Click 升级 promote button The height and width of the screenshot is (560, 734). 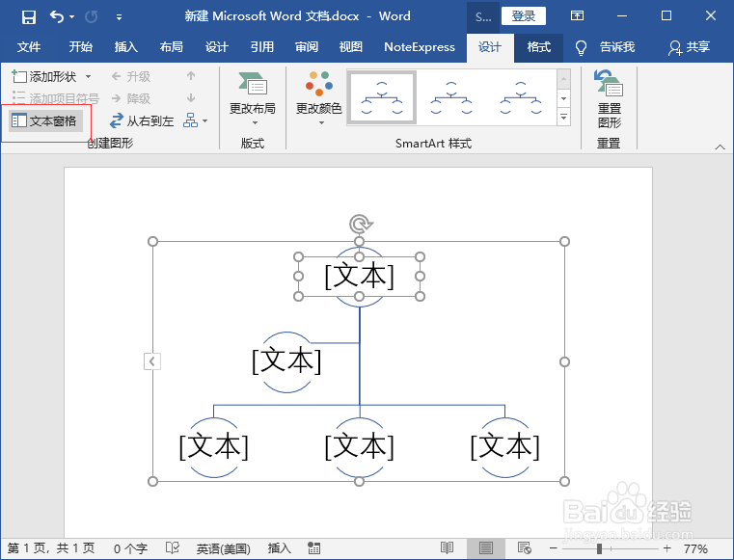(131, 76)
